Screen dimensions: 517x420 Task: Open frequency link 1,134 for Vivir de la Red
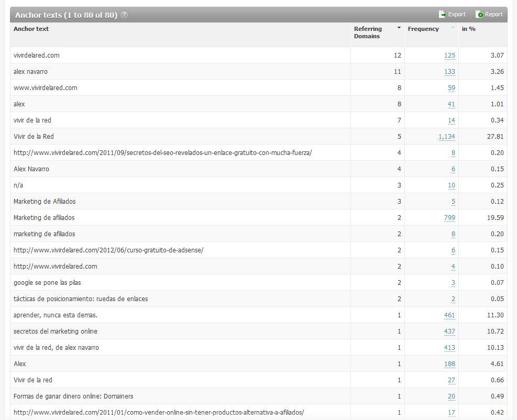pos(447,137)
